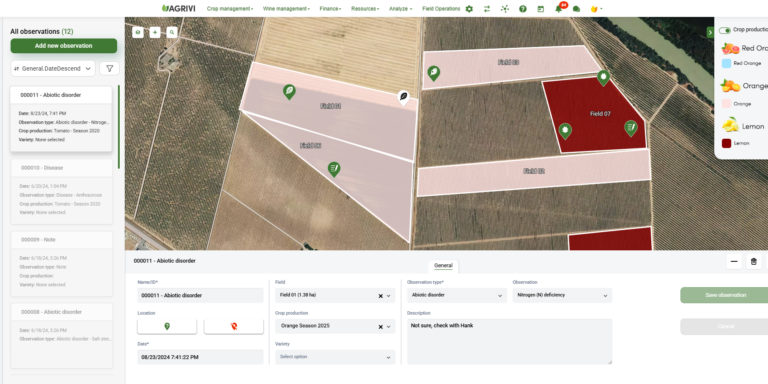Open observation card 000010 - Disease
This screenshot has height=384, width=768.
[x=61, y=192]
